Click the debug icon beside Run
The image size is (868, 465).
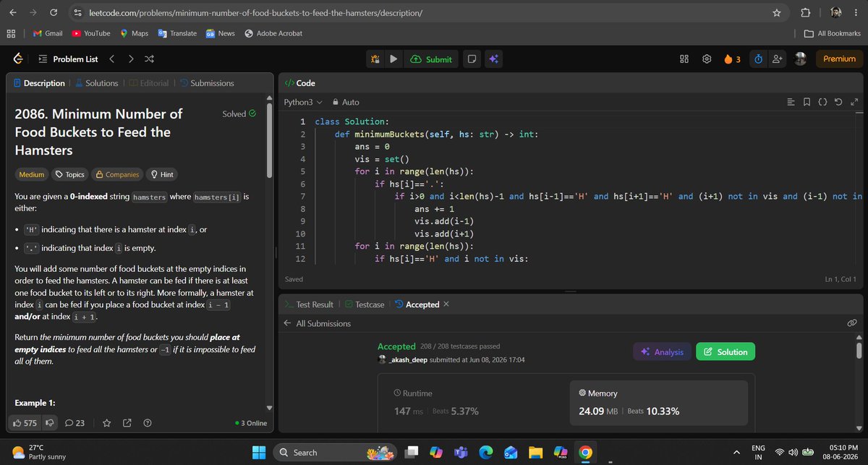[x=375, y=59]
